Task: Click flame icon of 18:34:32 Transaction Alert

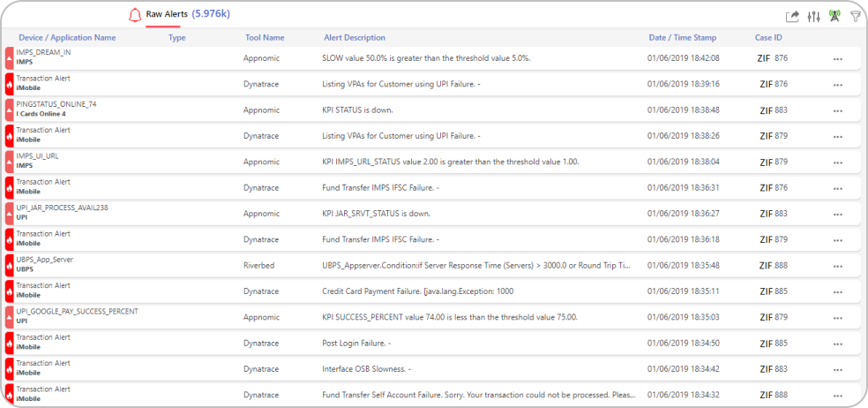Action: click(9, 394)
